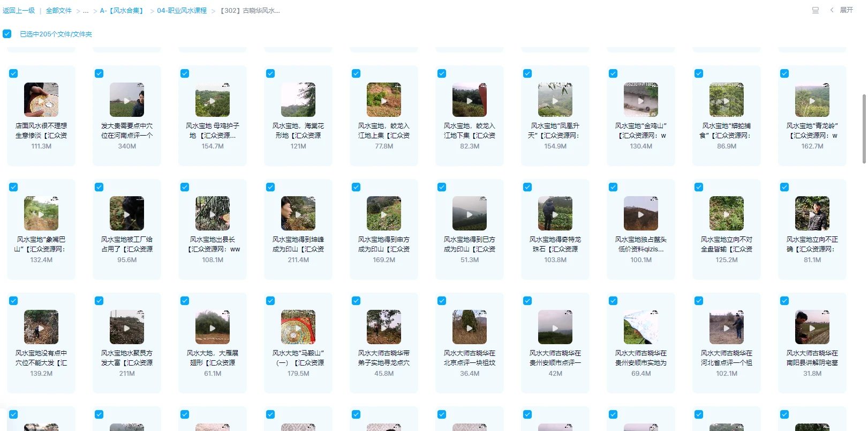This screenshot has width=868, height=431.
Task: Play the 风水宝地被工厂给占用了 video thumbnail
Action: pyautogui.click(x=127, y=213)
